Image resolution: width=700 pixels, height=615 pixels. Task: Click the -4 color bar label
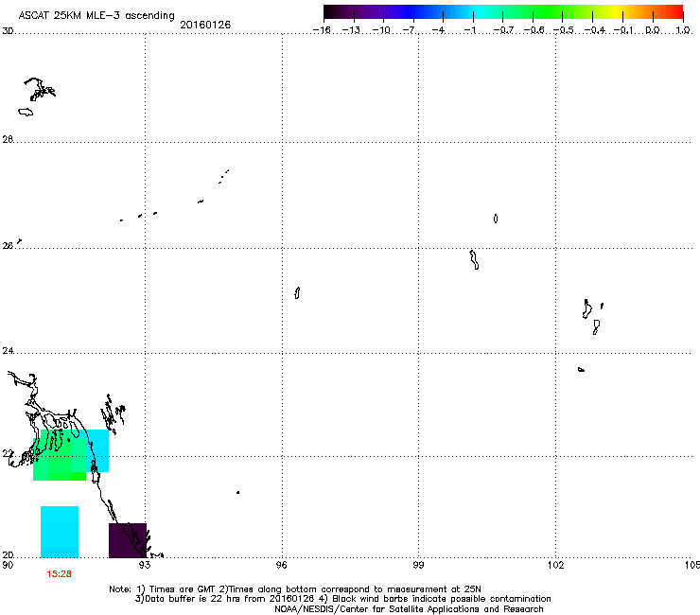pyautogui.click(x=439, y=30)
